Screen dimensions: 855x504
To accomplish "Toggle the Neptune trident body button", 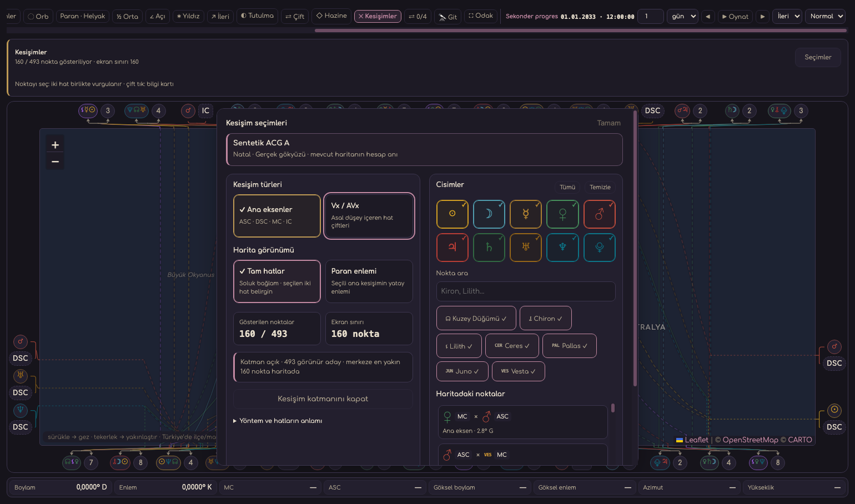I will [x=562, y=248].
